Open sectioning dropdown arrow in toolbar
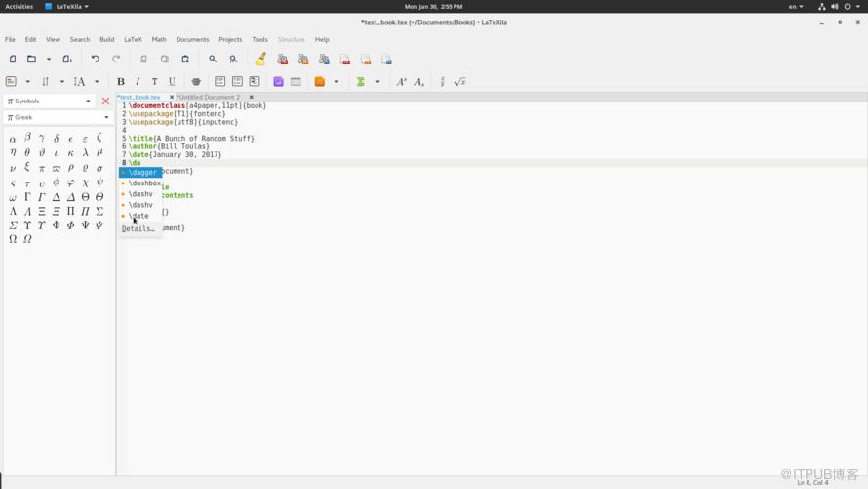The image size is (868, 489). 27,82
